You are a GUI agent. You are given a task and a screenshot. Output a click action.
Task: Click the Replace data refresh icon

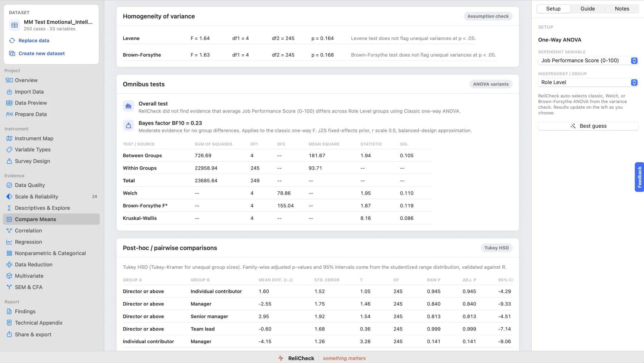(12, 40)
